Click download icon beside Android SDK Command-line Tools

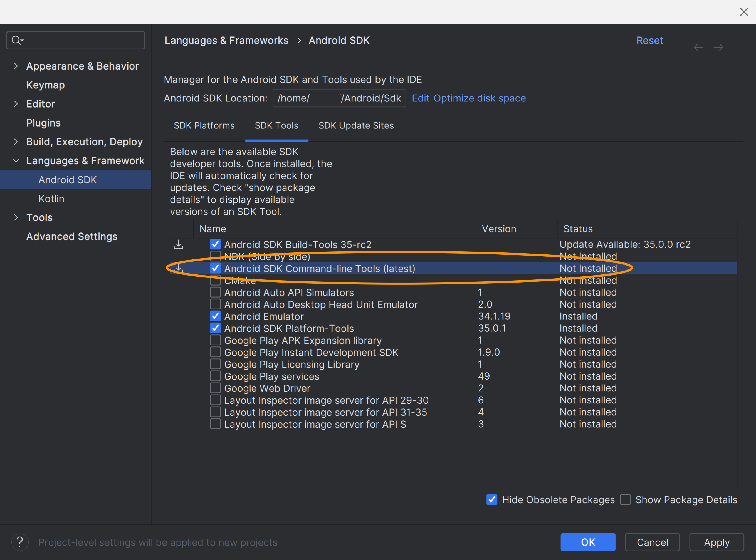pos(179,268)
